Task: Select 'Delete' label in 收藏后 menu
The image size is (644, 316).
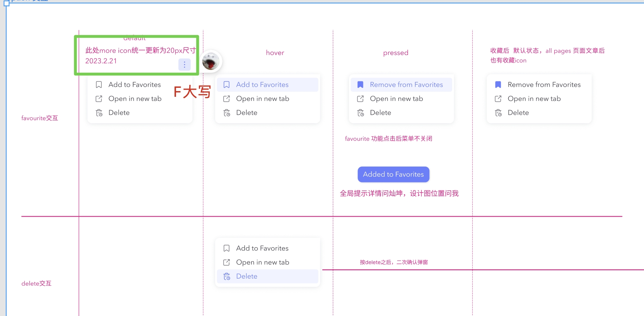Action: (518, 113)
